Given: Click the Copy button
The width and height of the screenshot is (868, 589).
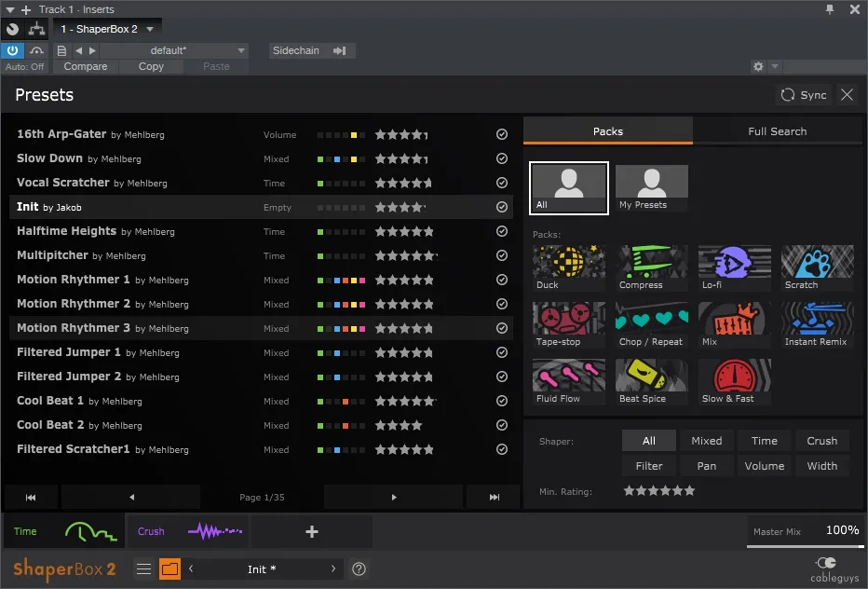Looking at the screenshot, I should point(151,66).
